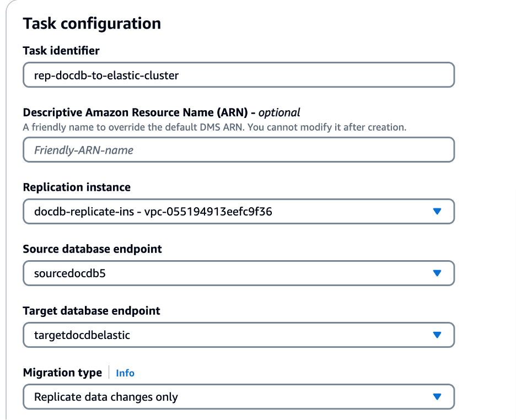Viewport: 516px width, 420px height.
Task: Click the Replication instance dropdown arrow icon
Action: click(x=437, y=212)
